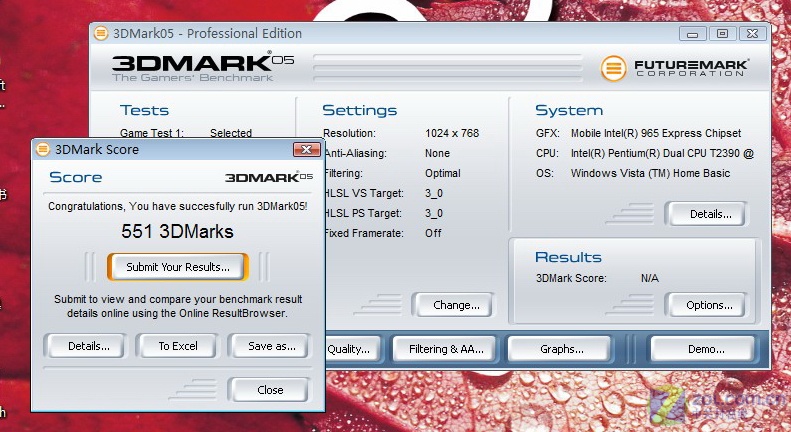Screen dimensions: 791x432
Task: Click the Futuremark Corporation logo
Action: pyautogui.click(x=674, y=68)
